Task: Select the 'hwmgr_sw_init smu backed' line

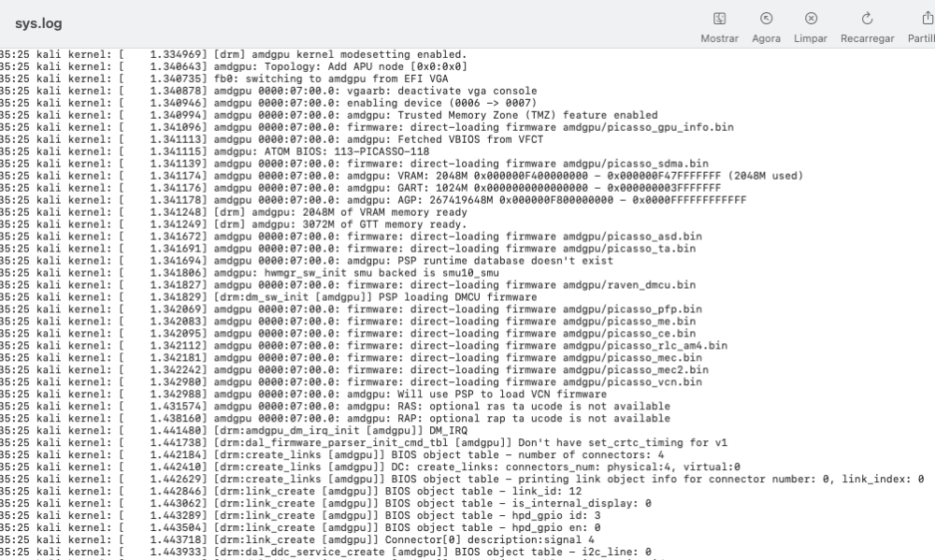Action: [250, 273]
